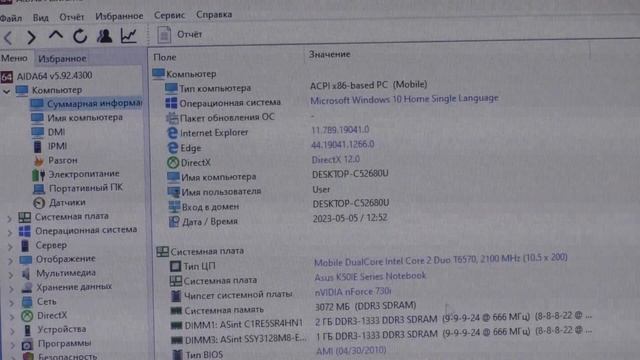Click the Компьютер group header in the list
Screen dimensions: 640x360
click(184, 74)
